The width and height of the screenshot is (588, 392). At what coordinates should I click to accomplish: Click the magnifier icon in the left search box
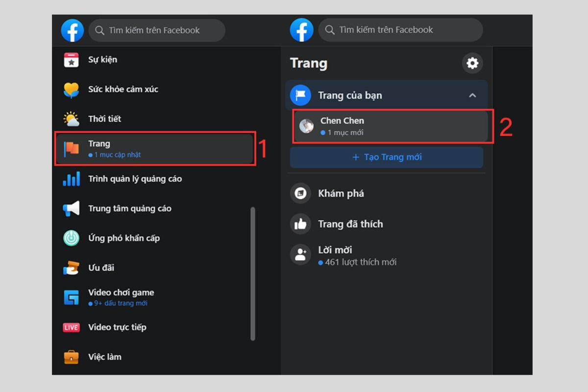pos(99,30)
